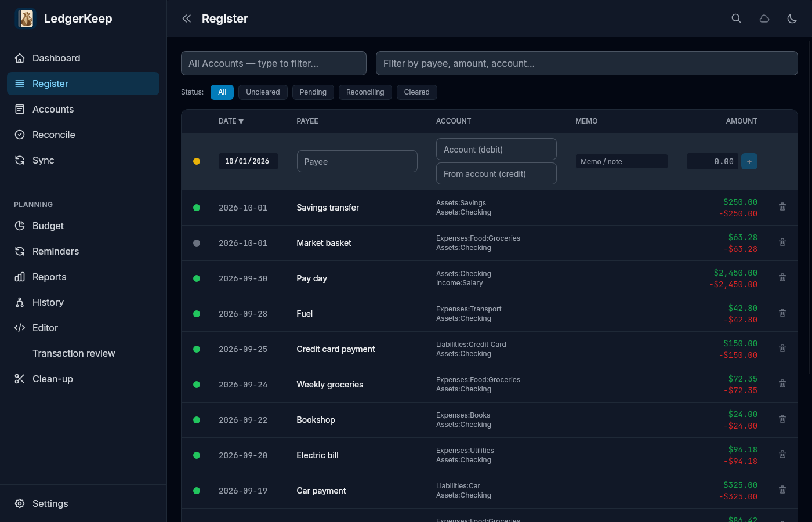Screen dimensions: 812x522
Task: Delete the Weekly groceries transaction
Action: pos(782,383)
